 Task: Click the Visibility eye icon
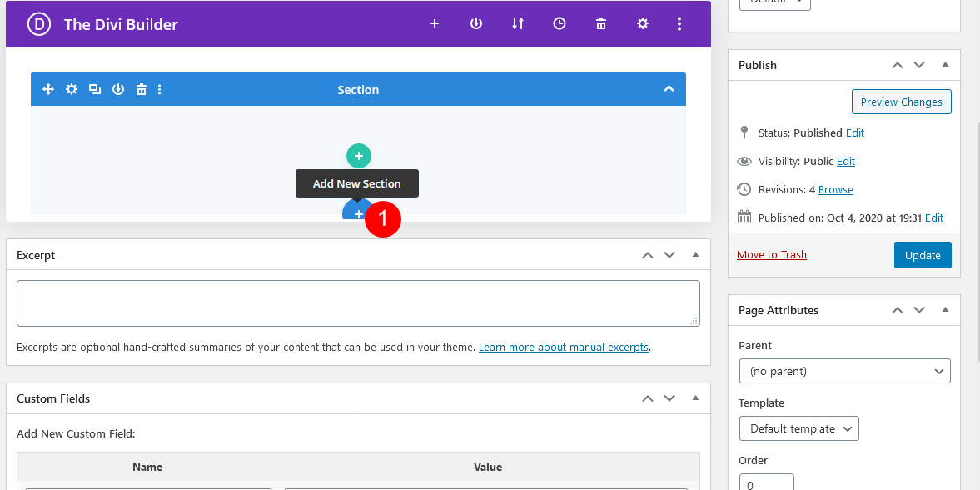[x=744, y=161]
